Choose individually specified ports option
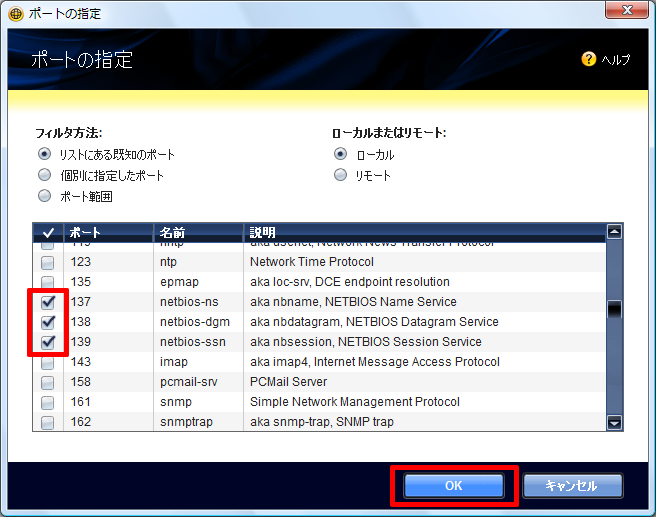 coord(44,175)
